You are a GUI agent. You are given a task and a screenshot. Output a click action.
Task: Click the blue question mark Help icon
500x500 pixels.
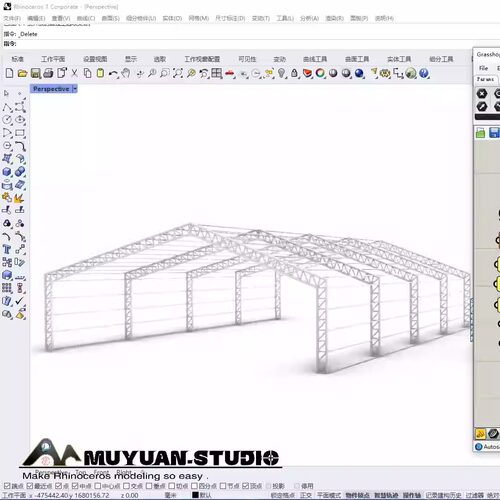pos(424,73)
